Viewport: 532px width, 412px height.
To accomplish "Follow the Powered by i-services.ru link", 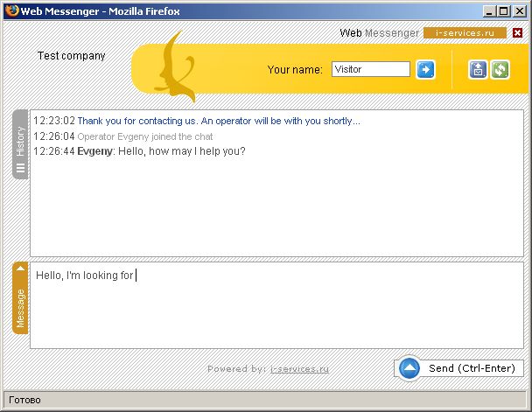I will [x=299, y=369].
